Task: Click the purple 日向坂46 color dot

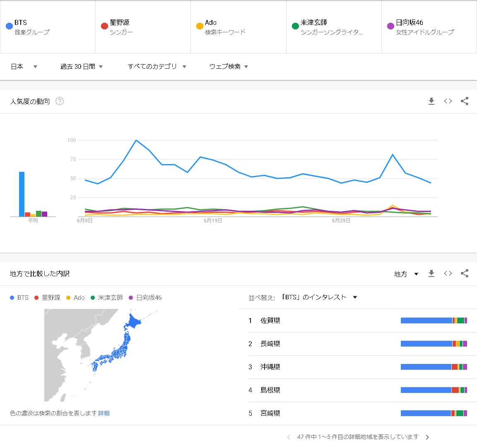Action: 390,26
